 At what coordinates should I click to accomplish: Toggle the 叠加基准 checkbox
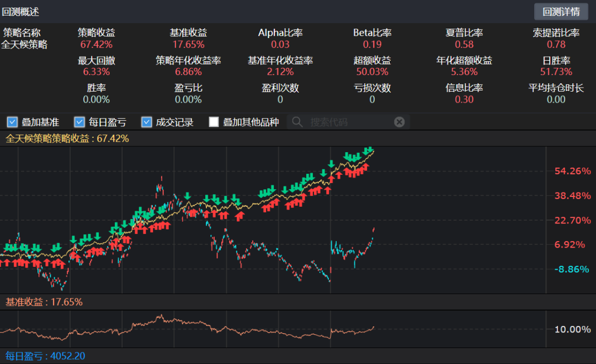click(12, 122)
